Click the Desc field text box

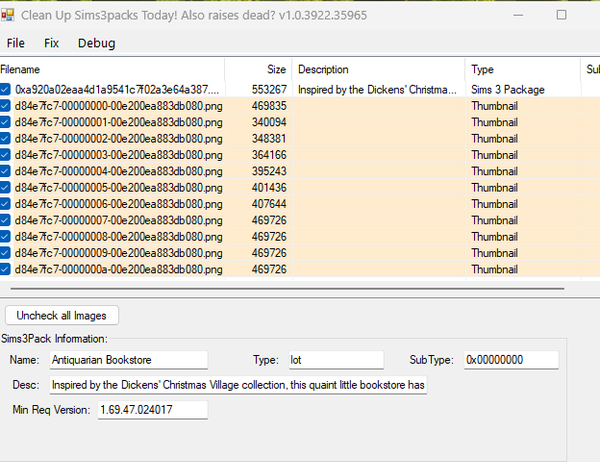pyautogui.click(x=238, y=386)
